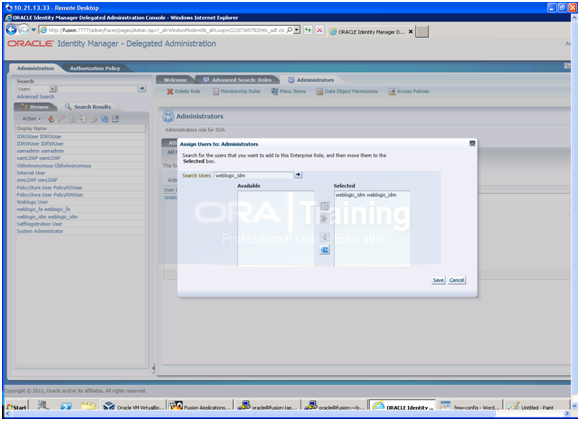Screen dimensions: 580x421
Task: Click the Refresh icon beside the address bar
Action: (x=308, y=30)
